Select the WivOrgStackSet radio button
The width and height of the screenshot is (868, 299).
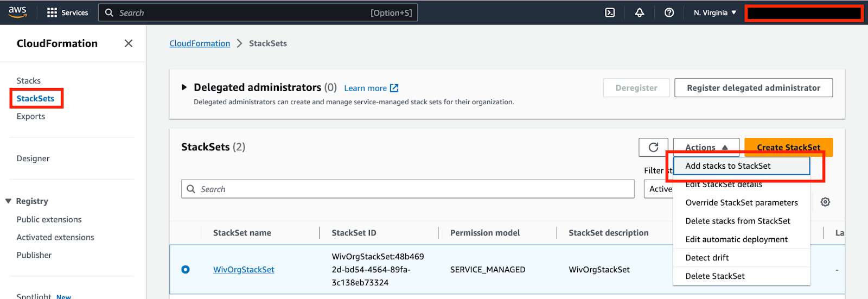(x=186, y=269)
